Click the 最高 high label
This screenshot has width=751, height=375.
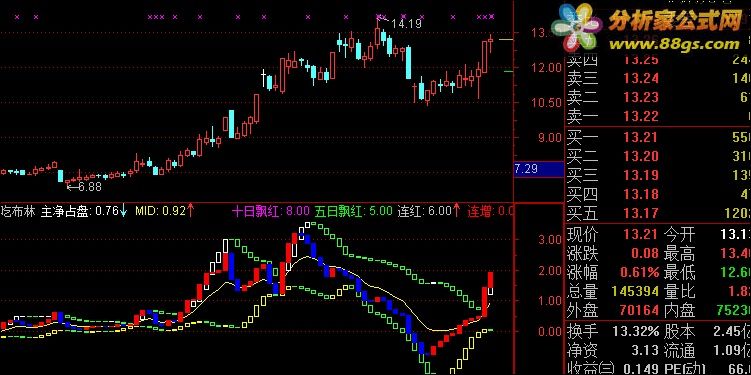679,254
